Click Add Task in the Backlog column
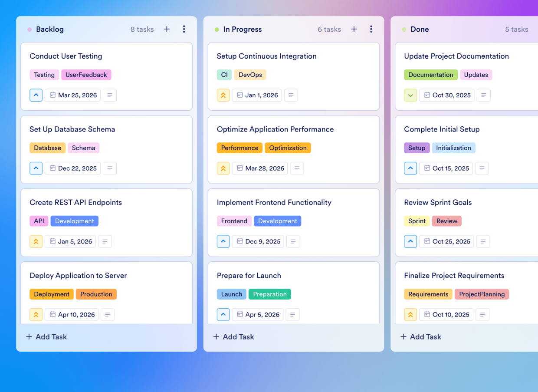538x392 pixels. pos(46,336)
